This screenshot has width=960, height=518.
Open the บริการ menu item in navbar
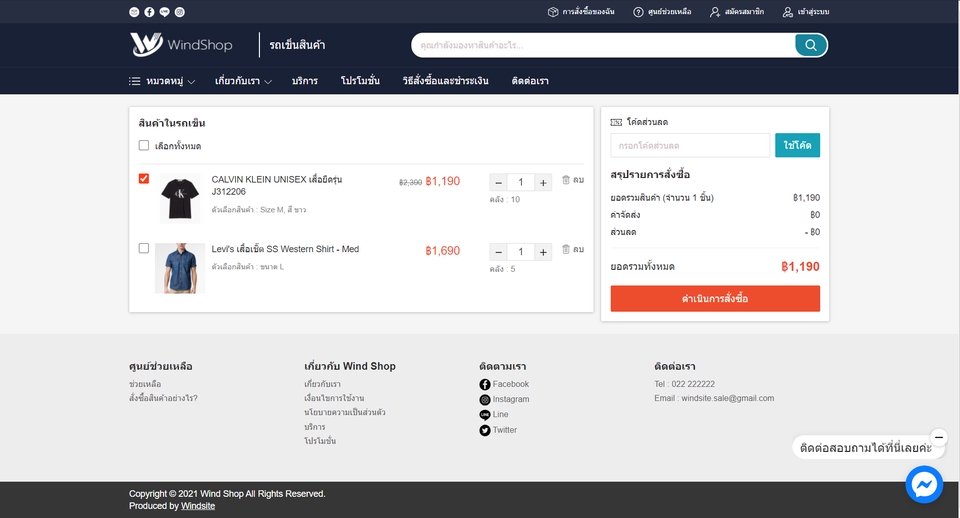(x=305, y=81)
